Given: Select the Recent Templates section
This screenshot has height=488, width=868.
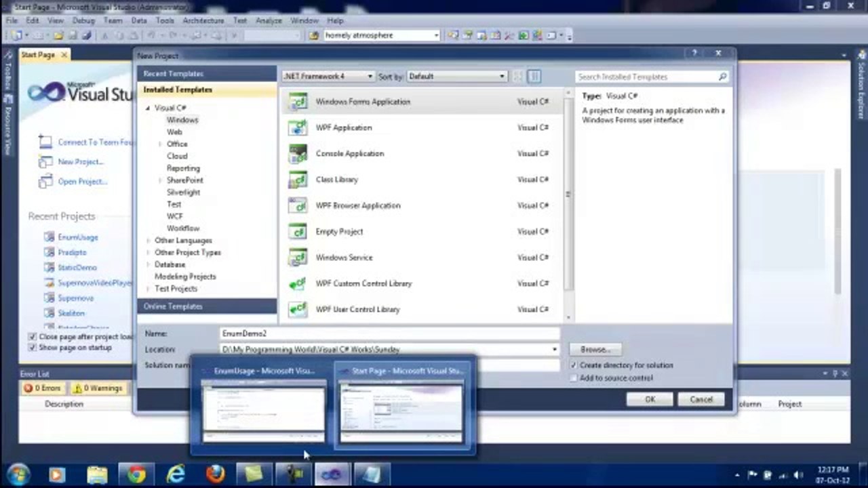Looking at the screenshot, I should point(207,73).
